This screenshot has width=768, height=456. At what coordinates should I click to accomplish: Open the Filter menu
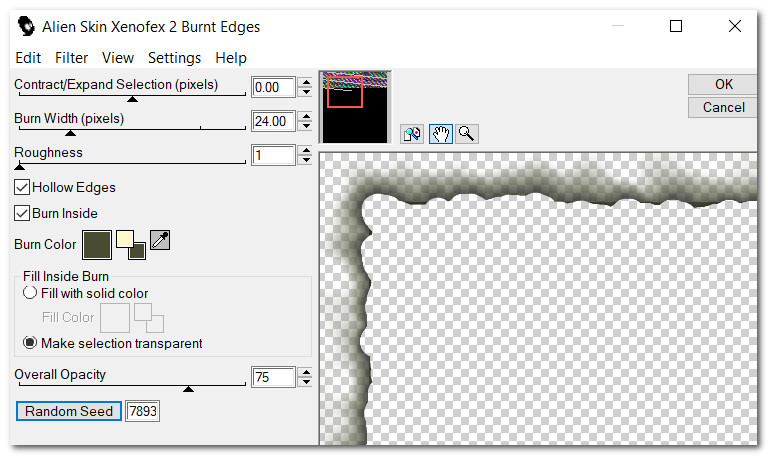point(71,58)
